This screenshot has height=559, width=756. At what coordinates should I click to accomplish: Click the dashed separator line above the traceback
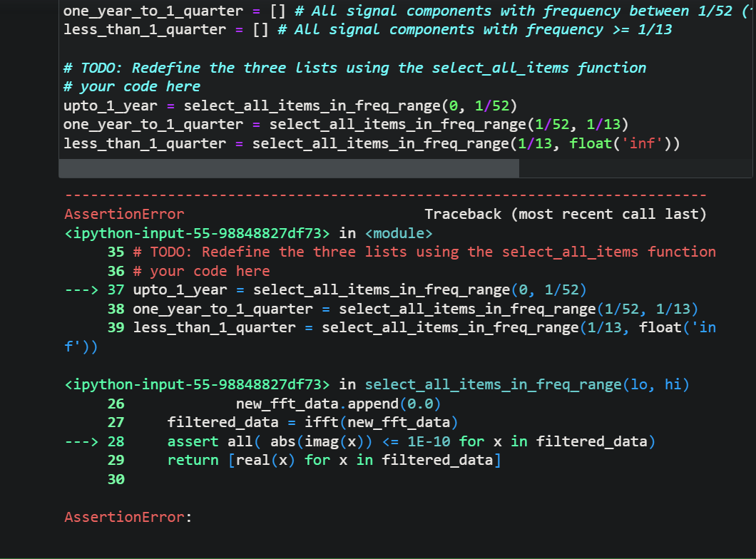coord(385,195)
